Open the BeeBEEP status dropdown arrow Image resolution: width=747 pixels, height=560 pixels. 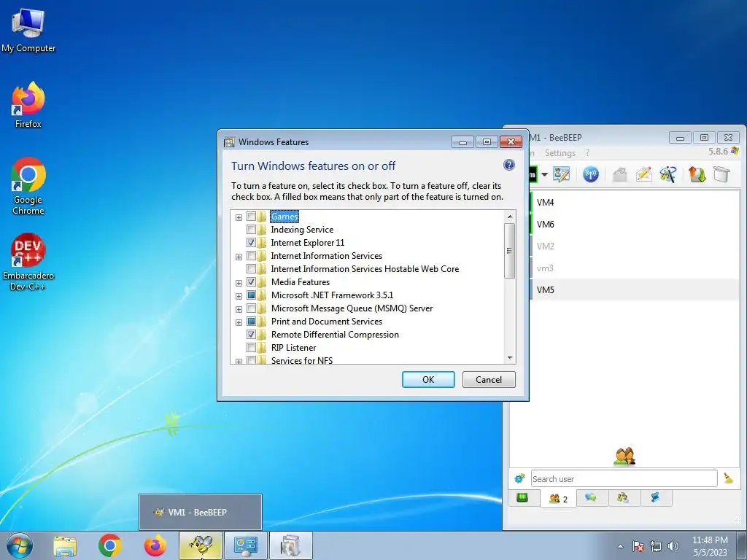tap(544, 175)
